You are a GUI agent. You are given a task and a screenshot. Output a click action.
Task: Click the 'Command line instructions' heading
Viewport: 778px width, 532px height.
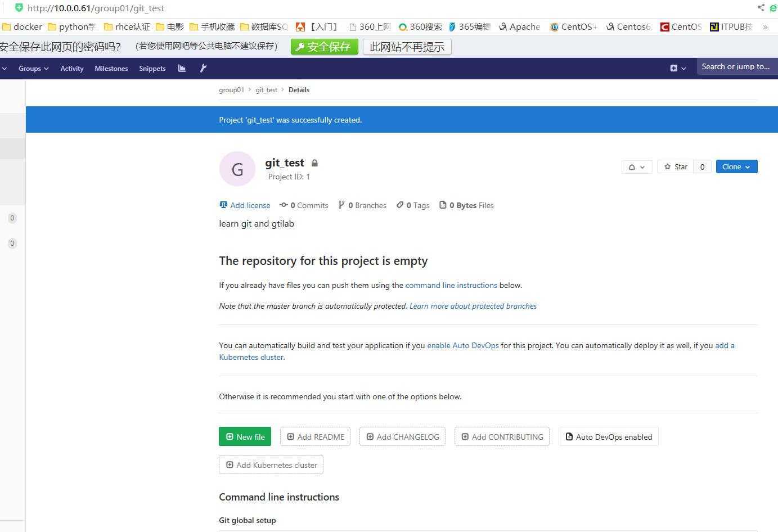279,497
